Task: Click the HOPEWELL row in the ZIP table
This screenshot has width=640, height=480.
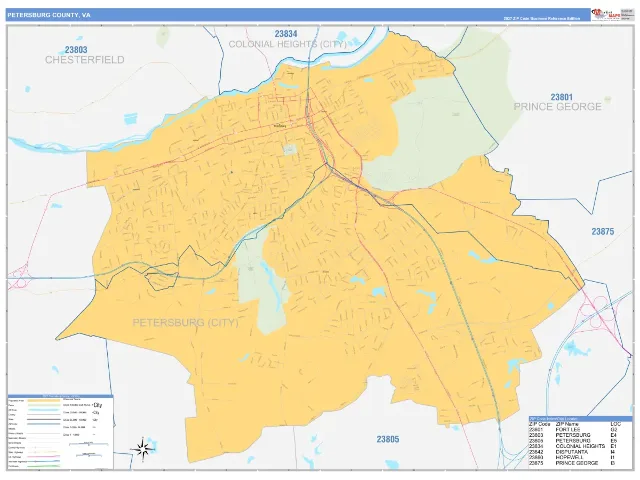Action: click(574, 458)
